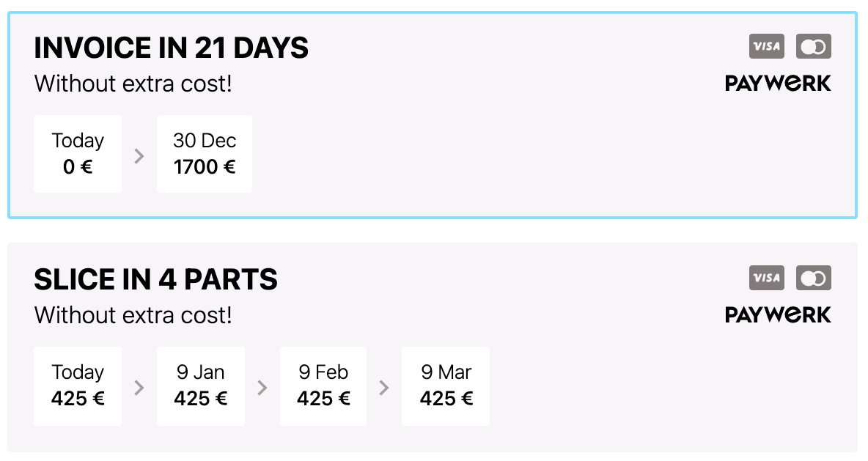Click the Today 425 € installment box
This screenshot has height=461, width=868.
tap(78, 386)
